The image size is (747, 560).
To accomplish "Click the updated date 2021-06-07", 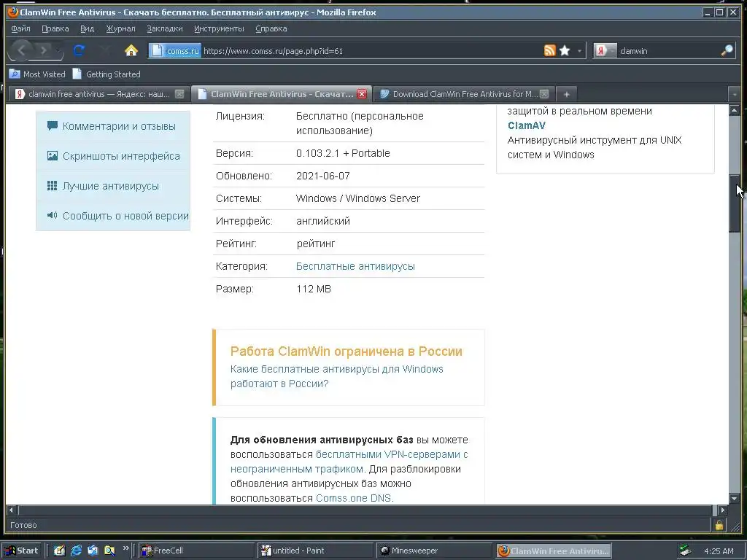I will point(323,176).
